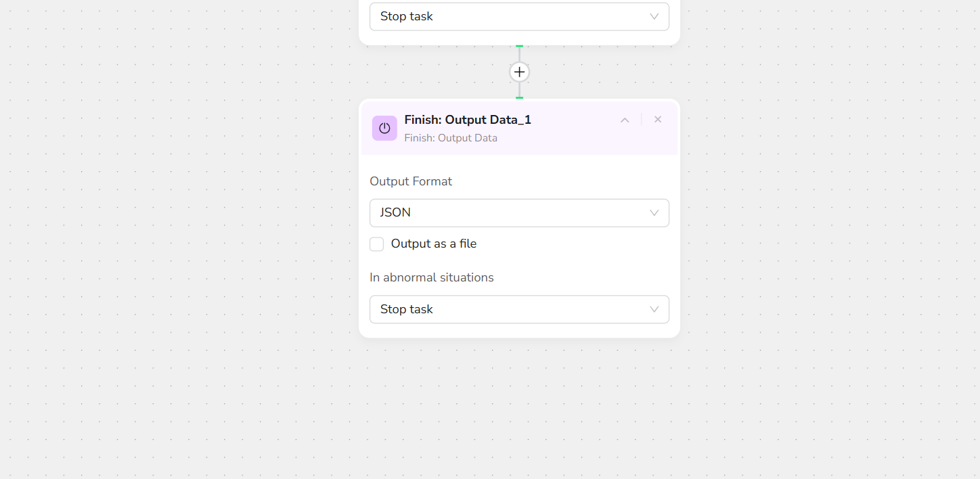Click the 'Output Format' field label
The image size is (980, 479).
coord(411,181)
